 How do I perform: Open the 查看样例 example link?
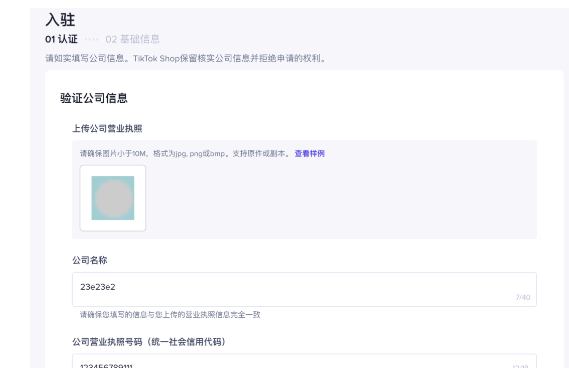[x=310, y=154]
